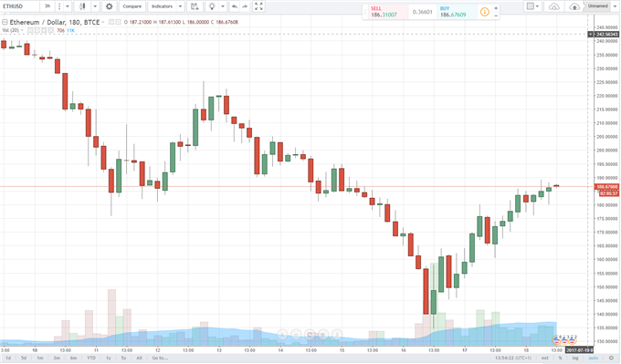The width and height of the screenshot is (621, 364).
Task: Open chart properties gear in top toolbar
Action: pos(109,6)
